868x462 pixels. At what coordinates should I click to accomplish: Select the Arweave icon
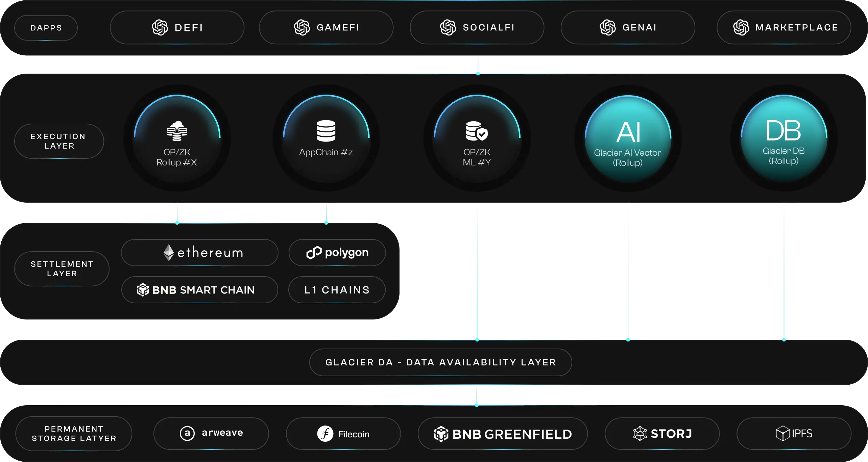click(x=187, y=433)
